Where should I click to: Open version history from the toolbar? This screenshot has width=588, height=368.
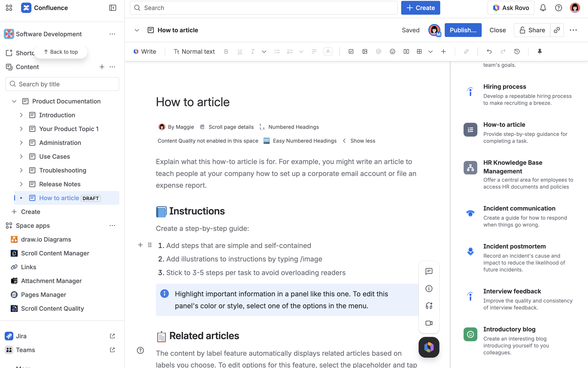pos(517,51)
